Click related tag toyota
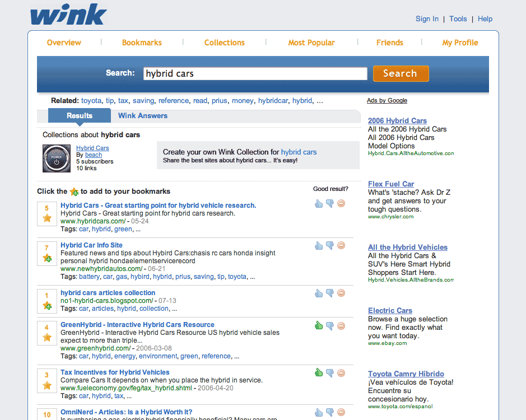The width and height of the screenshot is (526, 420). [91, 101]
